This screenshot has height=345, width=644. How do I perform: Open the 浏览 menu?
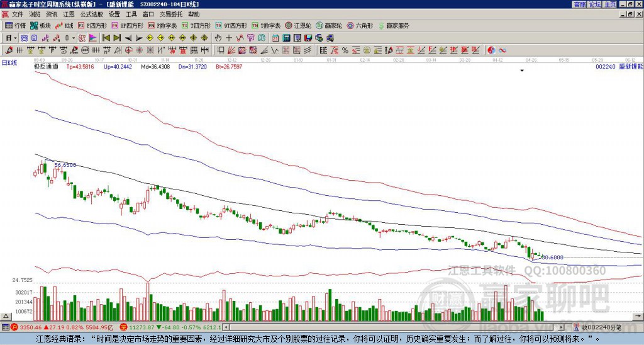[x=35, y=14]
